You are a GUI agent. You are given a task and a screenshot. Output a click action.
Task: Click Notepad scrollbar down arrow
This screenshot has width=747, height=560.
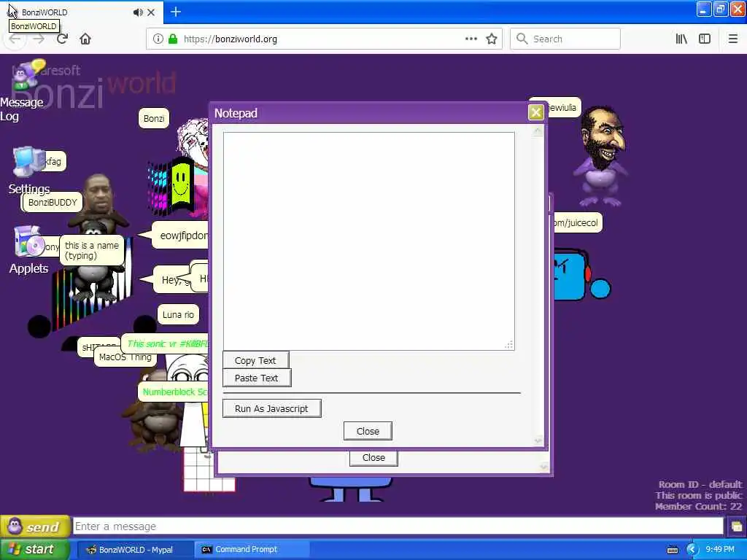pyautogui.click(x=538, y=440)
